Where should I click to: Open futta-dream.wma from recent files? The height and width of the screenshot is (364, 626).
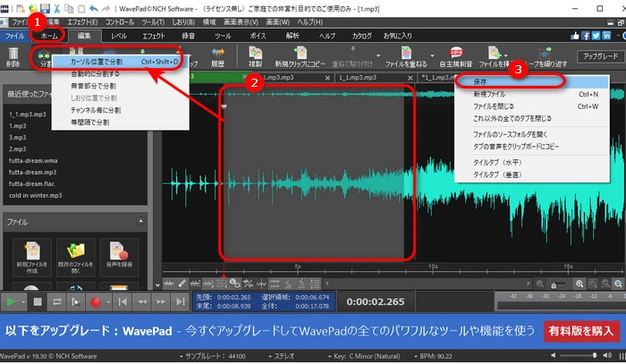[33, 160]
